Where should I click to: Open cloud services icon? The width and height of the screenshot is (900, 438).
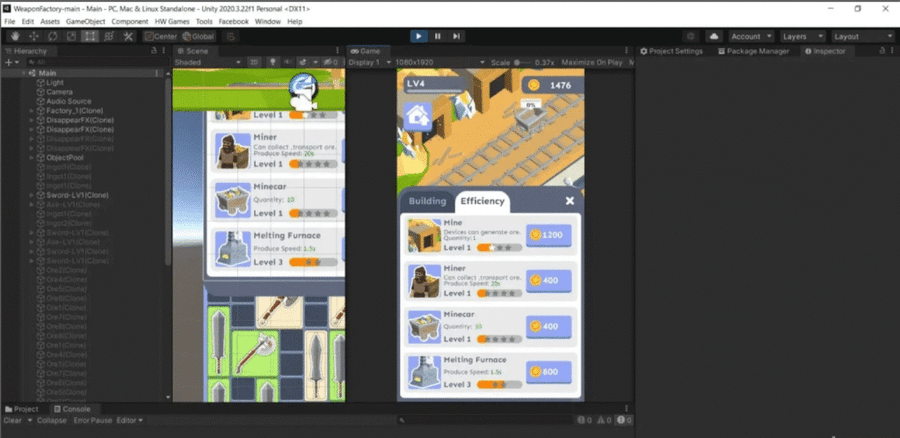[x=714, y=36]
